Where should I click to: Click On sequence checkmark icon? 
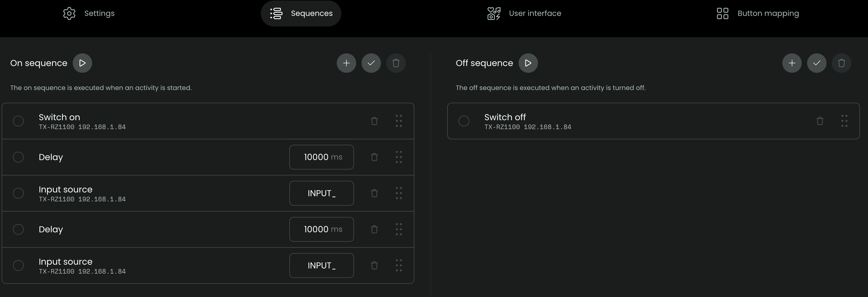371,63
